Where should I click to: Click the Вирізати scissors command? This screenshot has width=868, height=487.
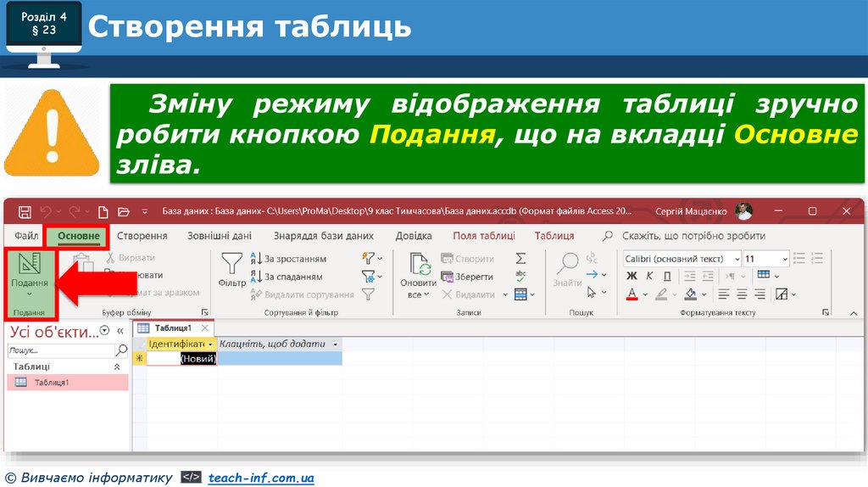[x=131, y=258]
